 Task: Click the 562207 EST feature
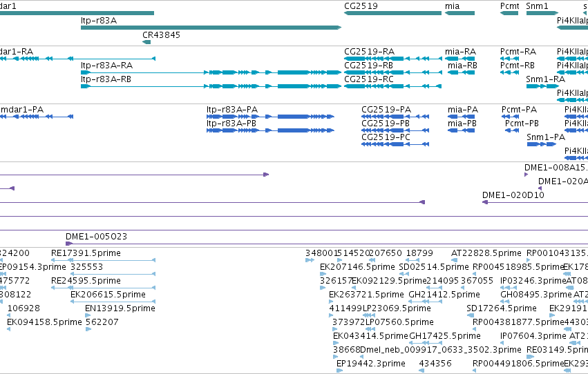[88, 329]
